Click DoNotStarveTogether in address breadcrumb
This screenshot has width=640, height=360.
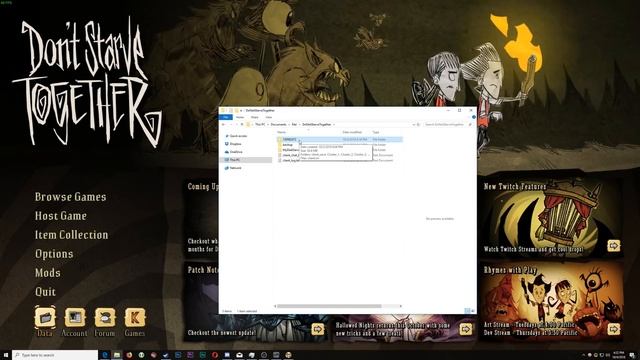click(x=317, y=124)
